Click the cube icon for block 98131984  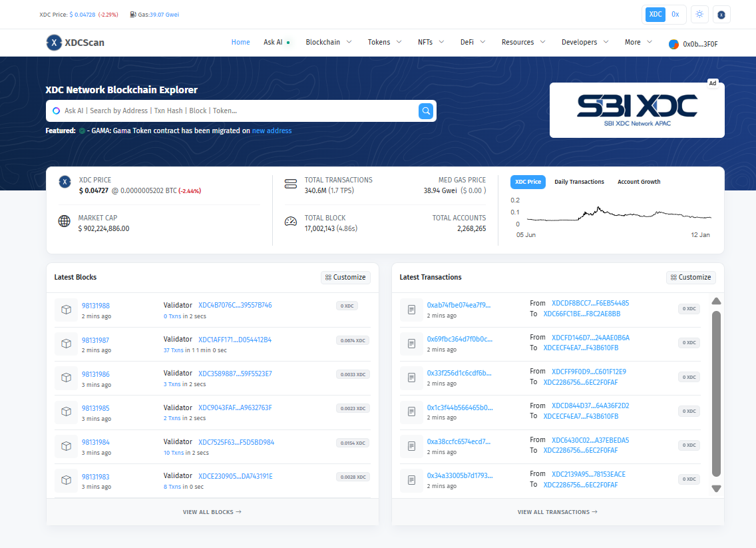(66, 445)
